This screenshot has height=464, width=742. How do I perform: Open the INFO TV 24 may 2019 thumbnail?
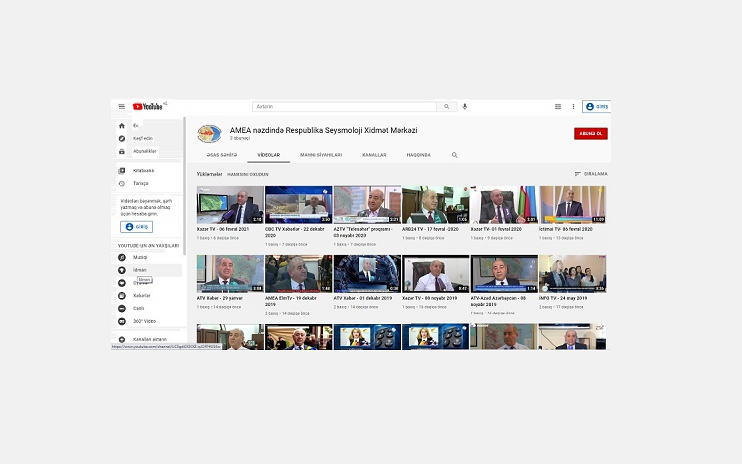(572, 273)
